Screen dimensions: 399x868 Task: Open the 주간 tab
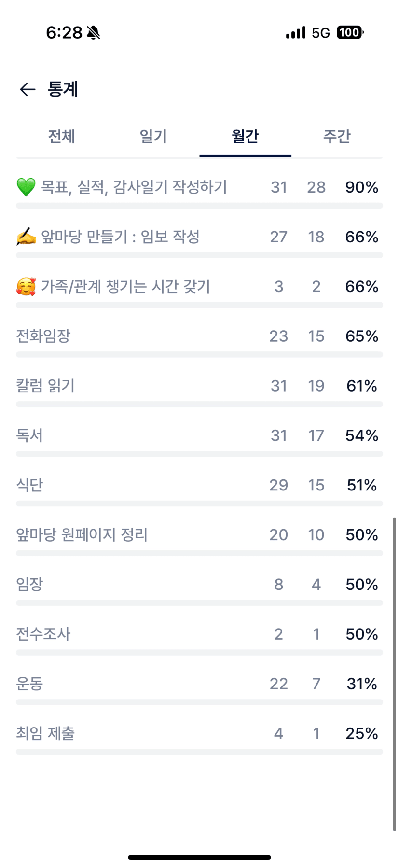click(x=337, y=137)
